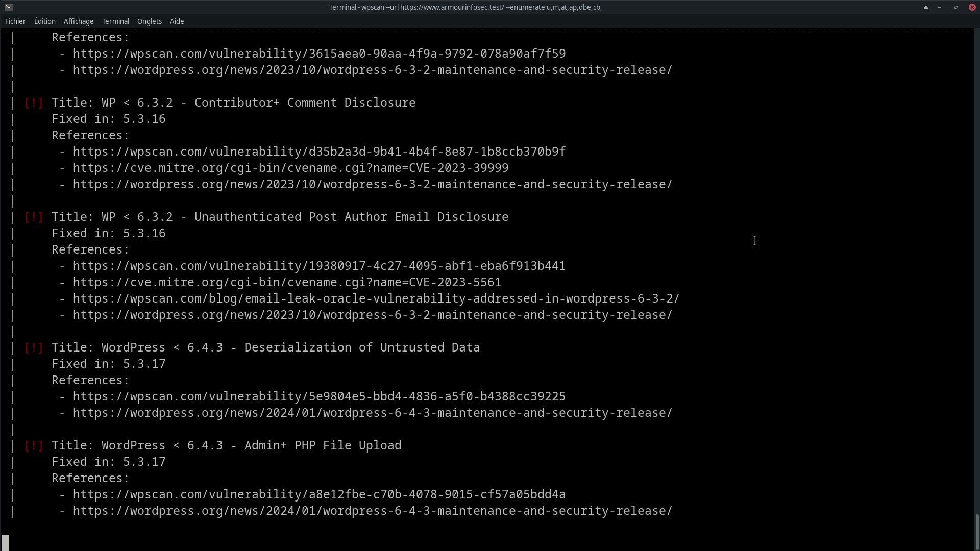Click "Fixed in: 5.3.17" under PHP File Upload

coord(108,462)
